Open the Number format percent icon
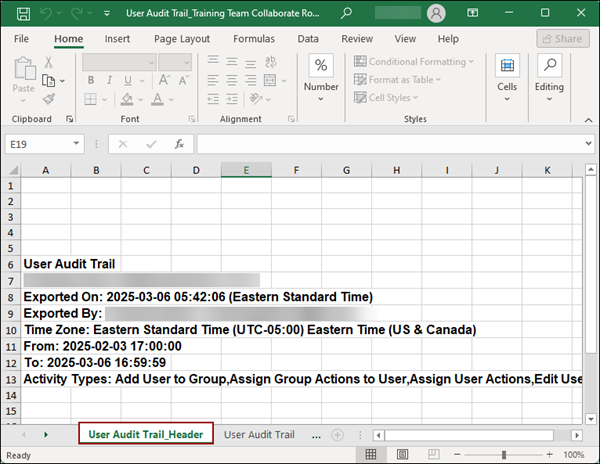 pyautogui.click(x=321, y=66)
